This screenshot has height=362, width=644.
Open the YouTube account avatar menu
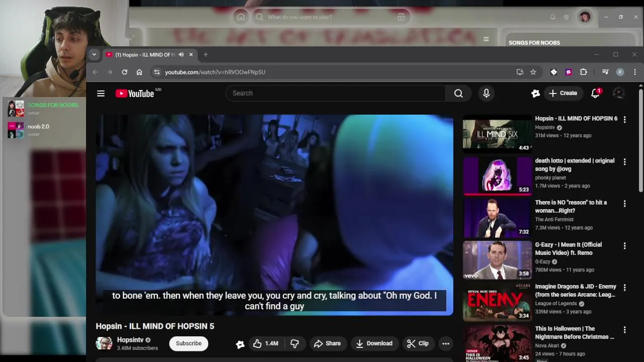(619, 93)
